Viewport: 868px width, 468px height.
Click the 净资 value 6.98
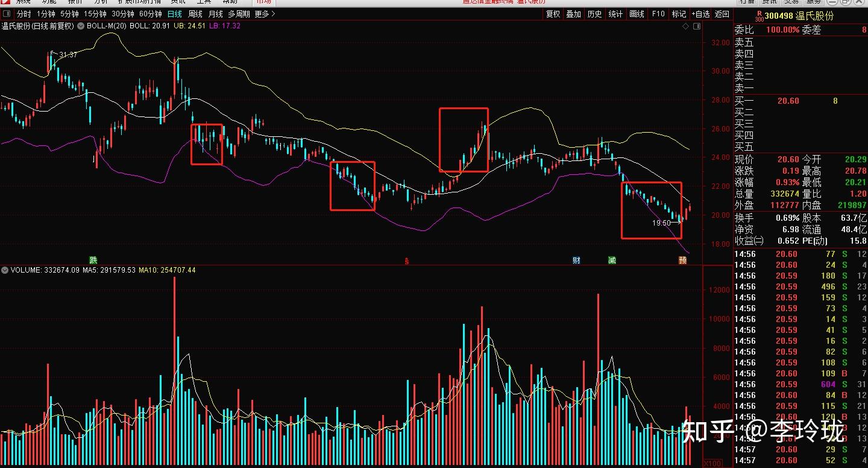[x=790, y=229]
